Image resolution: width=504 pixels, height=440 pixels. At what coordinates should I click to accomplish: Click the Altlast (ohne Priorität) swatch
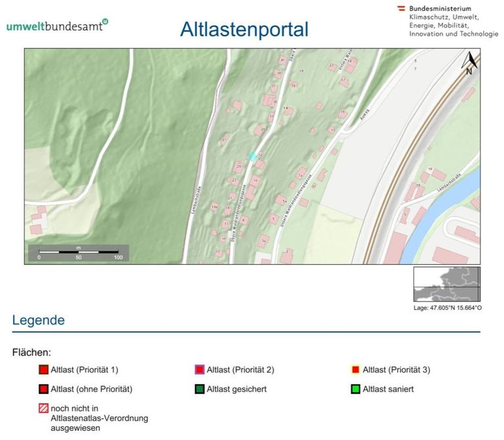tap(43, 389)
